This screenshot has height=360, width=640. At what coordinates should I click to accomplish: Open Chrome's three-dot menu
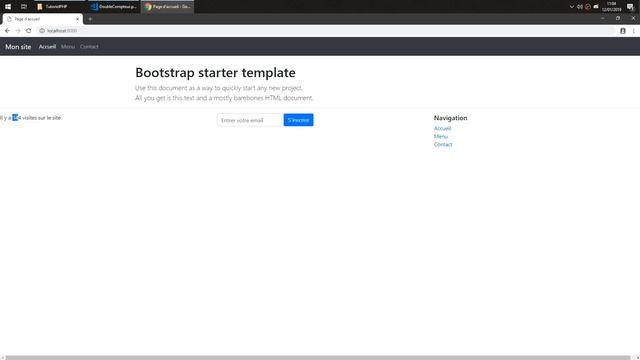point(633,31)
